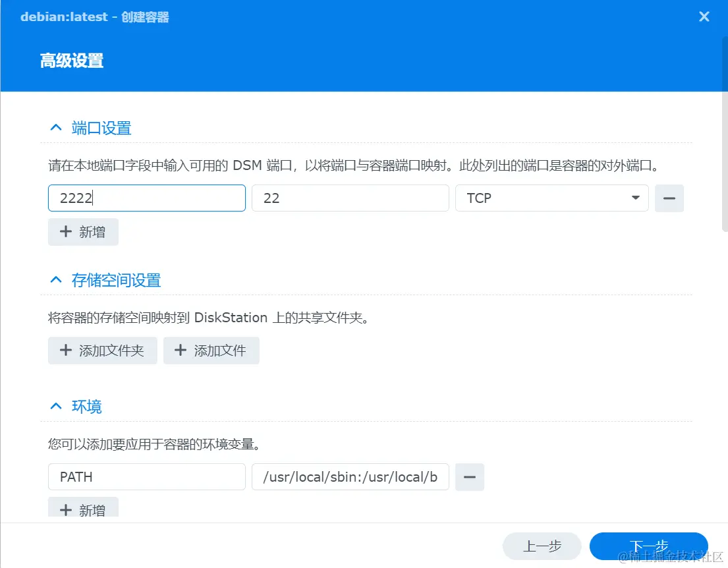Click the 新增 button under port settings
The width and height of the screenshot is (728, 568).
83,231
